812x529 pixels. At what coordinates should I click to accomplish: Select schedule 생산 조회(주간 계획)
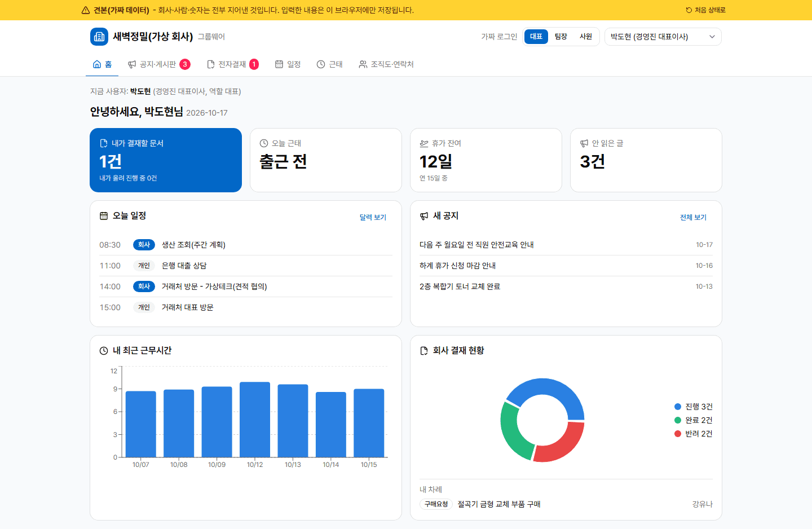point(246,245)
